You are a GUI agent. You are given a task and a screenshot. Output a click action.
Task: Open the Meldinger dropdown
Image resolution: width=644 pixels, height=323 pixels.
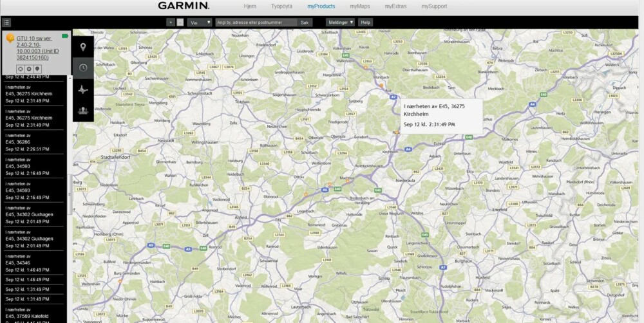(x=341, y=23)
